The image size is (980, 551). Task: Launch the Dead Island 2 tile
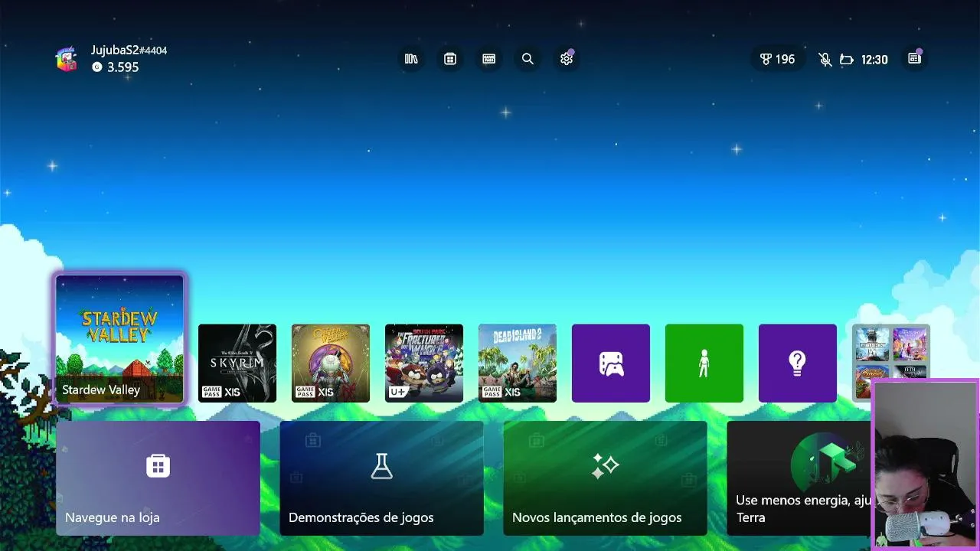[518, 364]
